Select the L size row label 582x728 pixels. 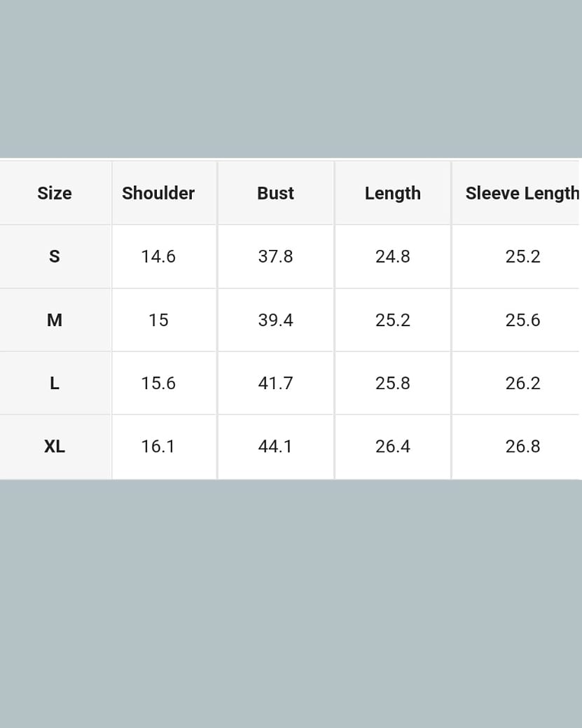point(55,384)
